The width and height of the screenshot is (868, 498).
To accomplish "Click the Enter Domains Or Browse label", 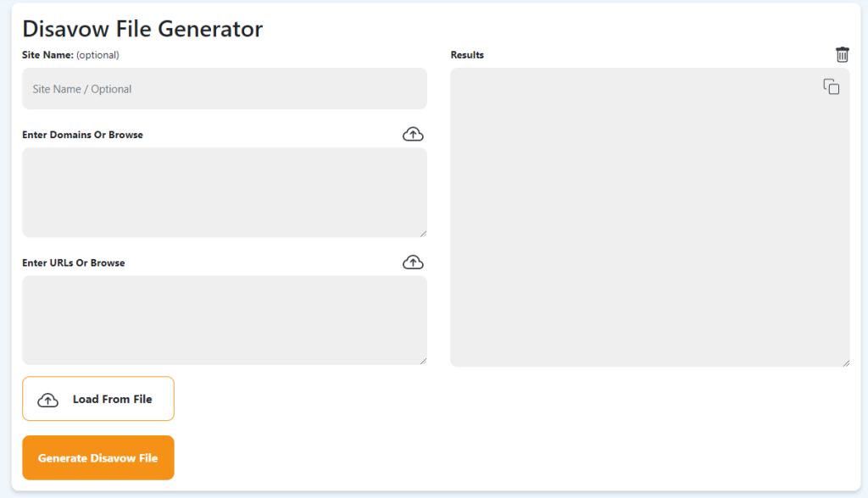I will [82, 135].
